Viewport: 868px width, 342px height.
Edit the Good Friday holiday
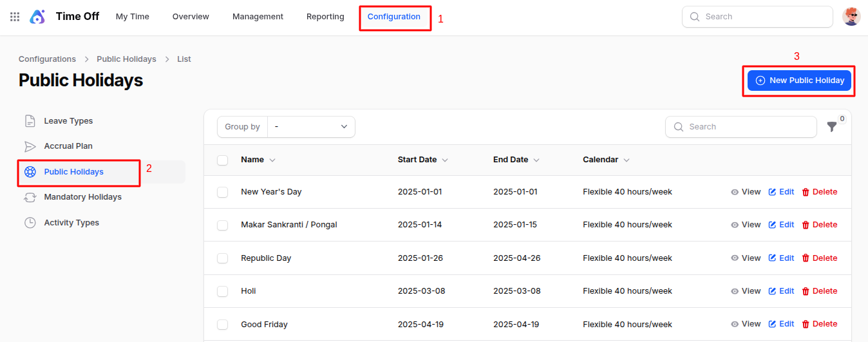(781, 324)
